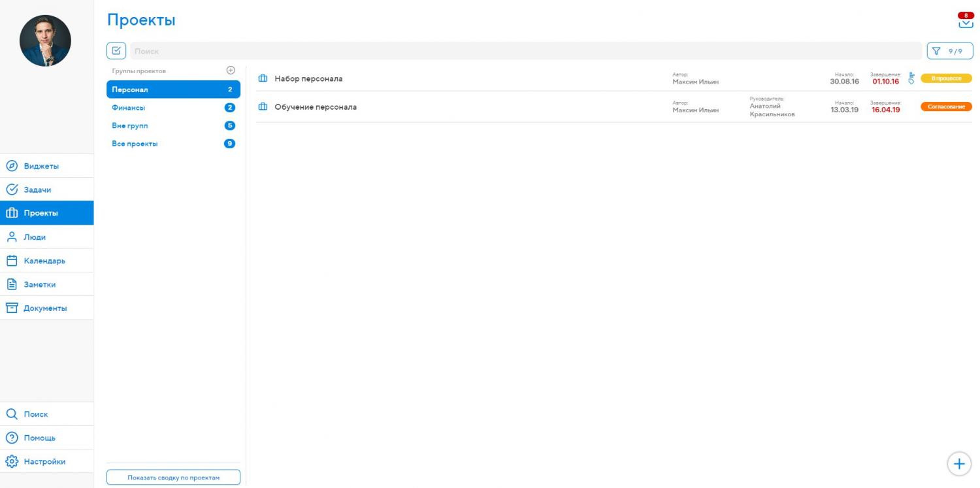Click Показать сводку по проектам button
Image resolution: width=980 pixels, height=488 pixels.
[x=173, y=478]
